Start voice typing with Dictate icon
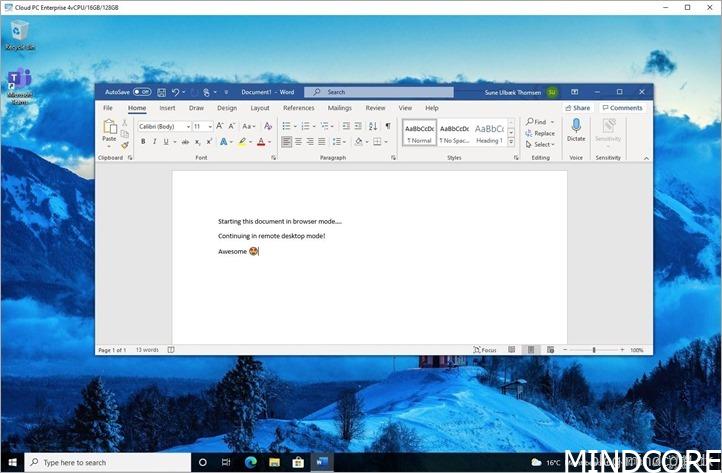Screen dimensions: 722x473 coord(576,129)
